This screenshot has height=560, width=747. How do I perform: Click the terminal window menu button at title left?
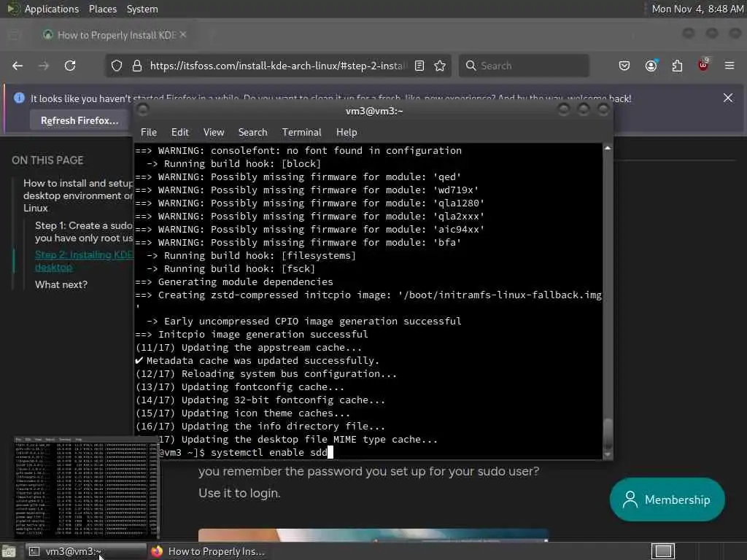point(142,111)
